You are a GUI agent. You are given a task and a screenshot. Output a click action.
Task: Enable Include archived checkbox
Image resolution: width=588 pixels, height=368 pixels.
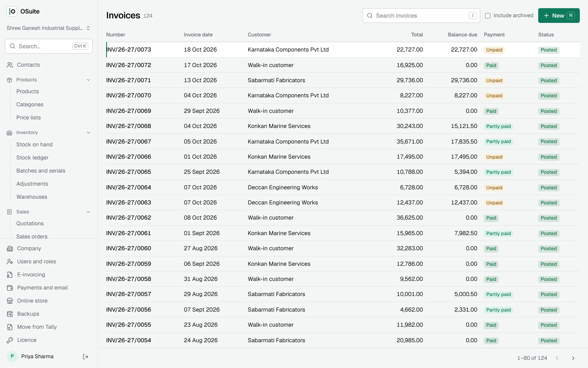[x=488, y=16]
